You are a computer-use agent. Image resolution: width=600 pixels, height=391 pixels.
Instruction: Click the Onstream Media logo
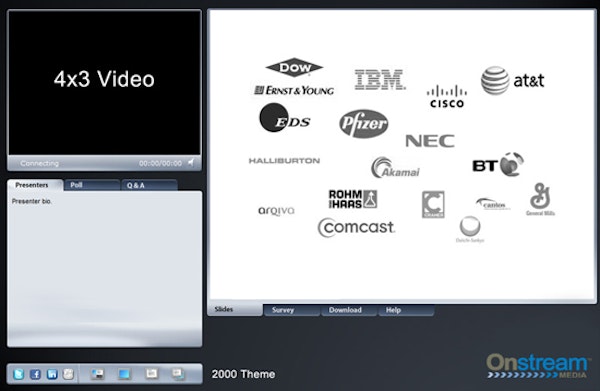539,366
